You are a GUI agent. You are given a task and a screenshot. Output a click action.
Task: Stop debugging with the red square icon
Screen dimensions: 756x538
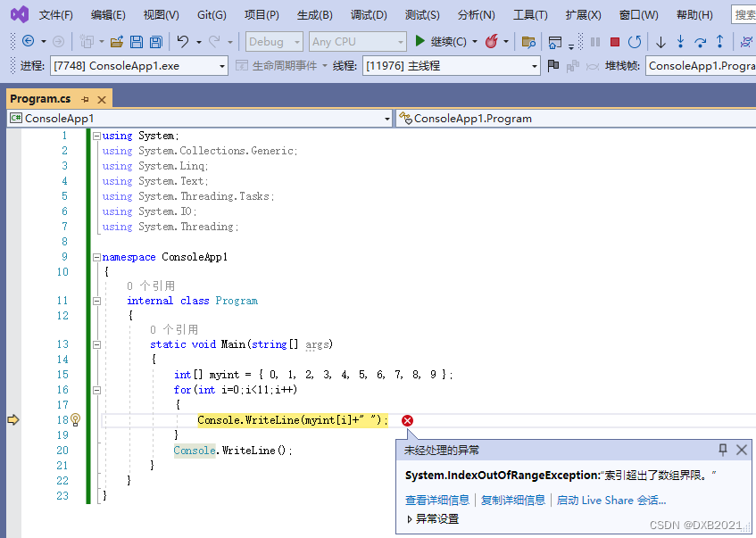(x=614, y=42)
